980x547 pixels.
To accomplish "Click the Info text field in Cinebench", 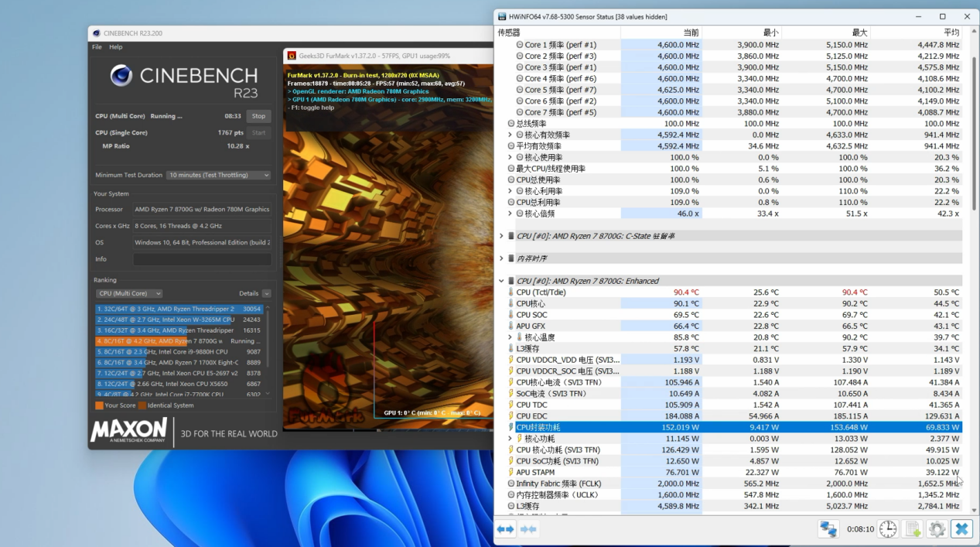I will (x=202, y=259).
